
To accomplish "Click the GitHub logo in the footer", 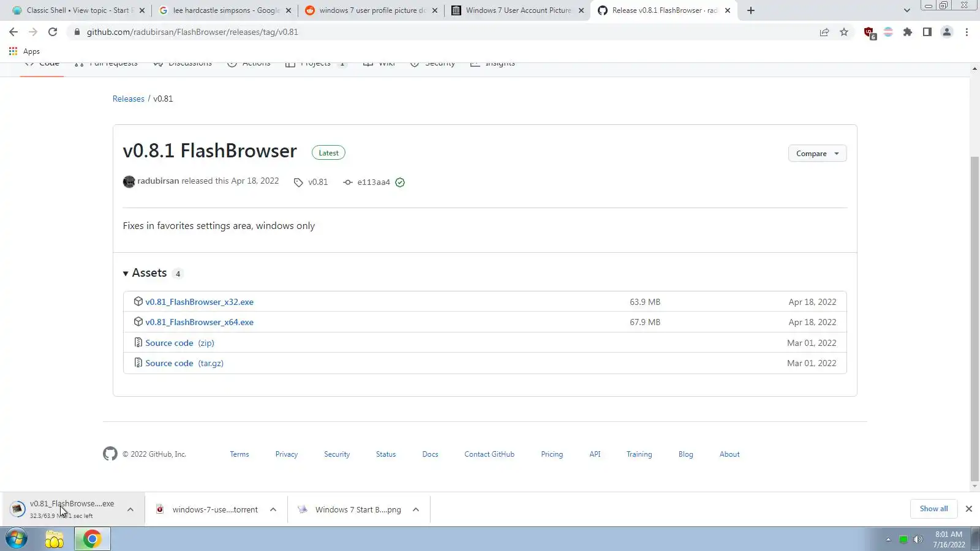I will point(110,454).
